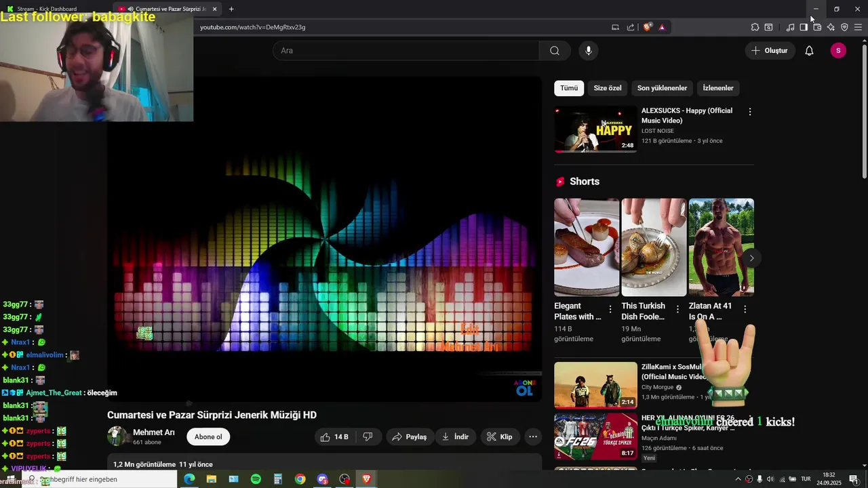The image size is (868, 488).
Task: Open File Explorer from the taskbar
Action: (x=212, y=479)
